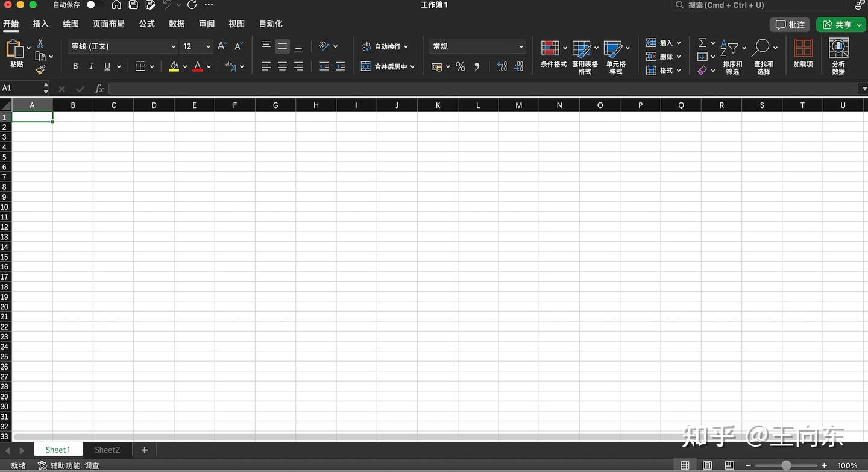
Task: Add a new sheet with plus button
Action: pyautogui.click(x=144, y=450)
